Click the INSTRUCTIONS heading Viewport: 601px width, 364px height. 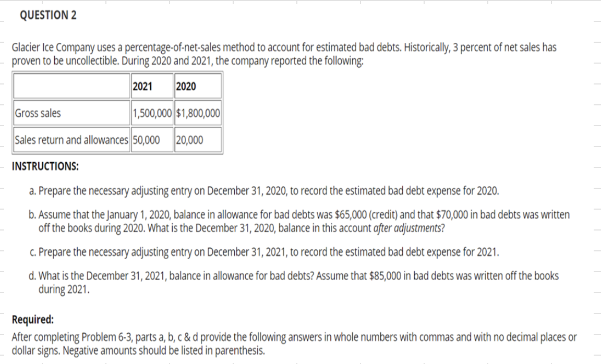[x=45, y=166]
